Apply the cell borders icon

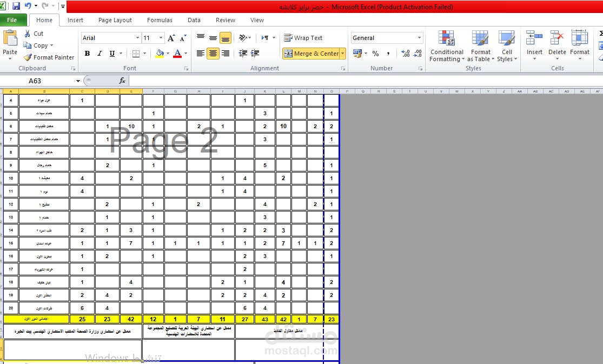pos(136,54)
